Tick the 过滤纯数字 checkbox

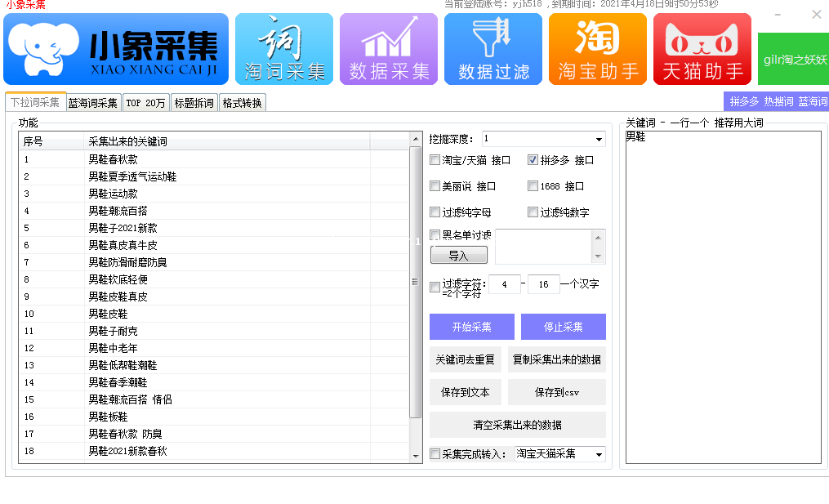(x=533, y=212)
